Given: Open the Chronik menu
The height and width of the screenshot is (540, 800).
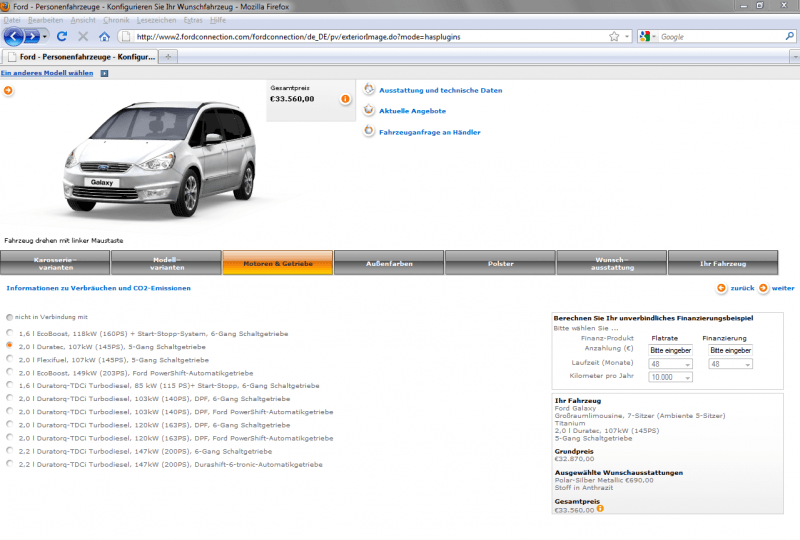Looking at the screenshot, I should coord(116,20).
